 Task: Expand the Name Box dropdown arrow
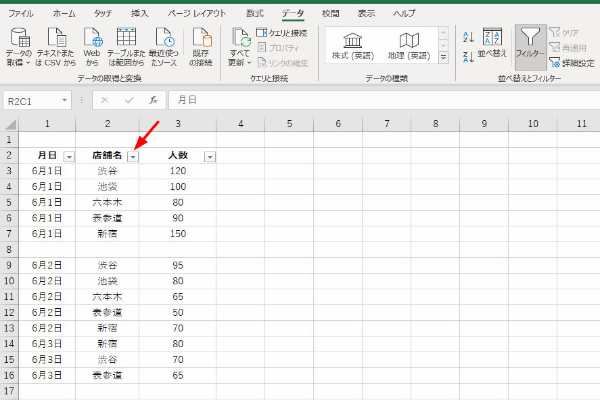65,100
